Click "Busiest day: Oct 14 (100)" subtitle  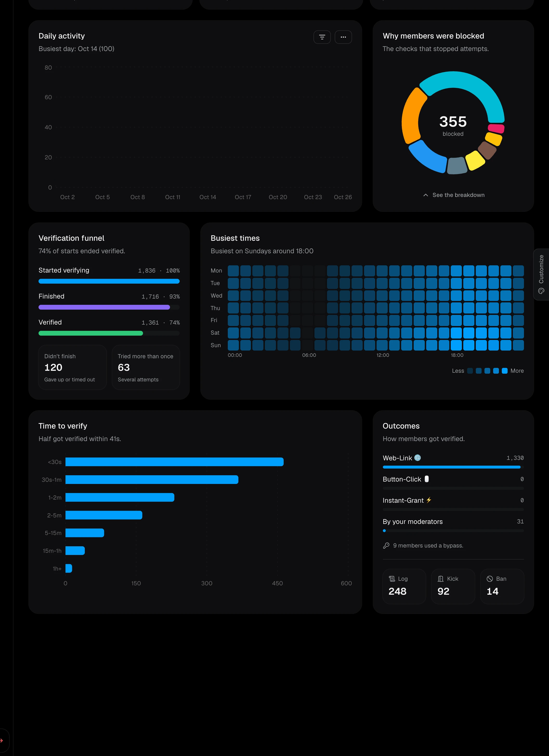tap(76, 49)
